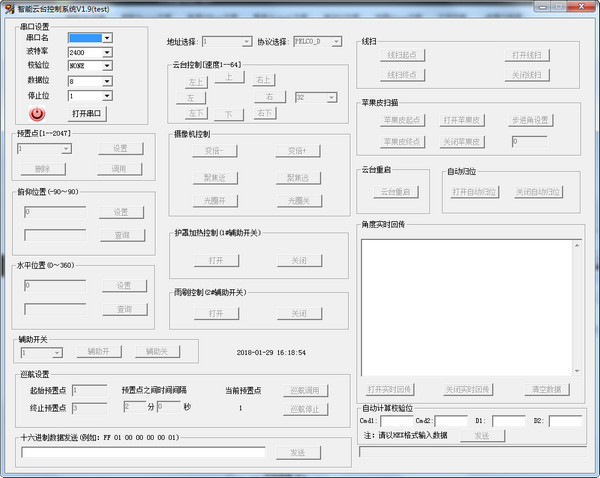Expand the 波特率 baud rate dropdown
600x478 pixels.
click(107, 52)
